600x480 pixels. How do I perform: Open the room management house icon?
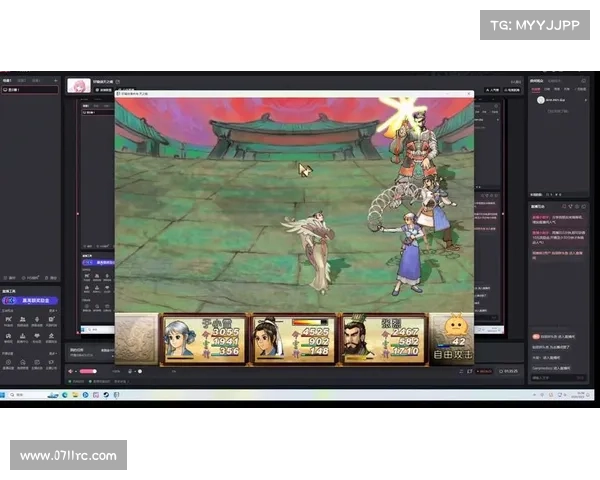[23, 362]
